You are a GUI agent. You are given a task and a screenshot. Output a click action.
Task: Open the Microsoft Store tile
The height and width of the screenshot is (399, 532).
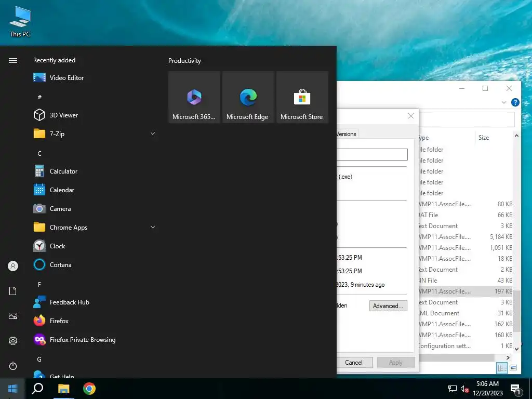click(302, 97)
